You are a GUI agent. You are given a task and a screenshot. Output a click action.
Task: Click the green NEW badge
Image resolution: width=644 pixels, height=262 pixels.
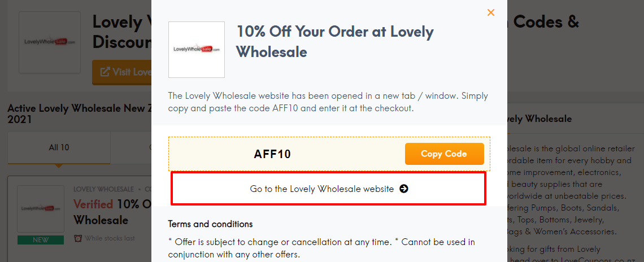pyautogui.click(x=41, y=240)
